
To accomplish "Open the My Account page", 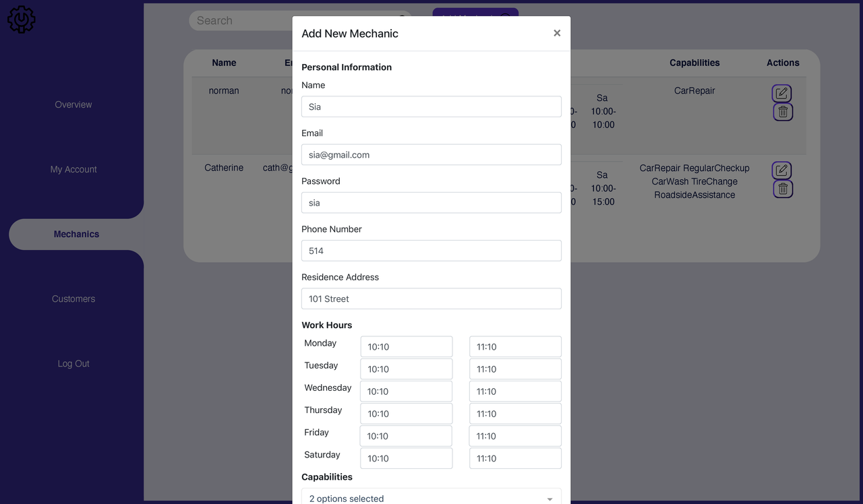I will (x=73, y=169).
